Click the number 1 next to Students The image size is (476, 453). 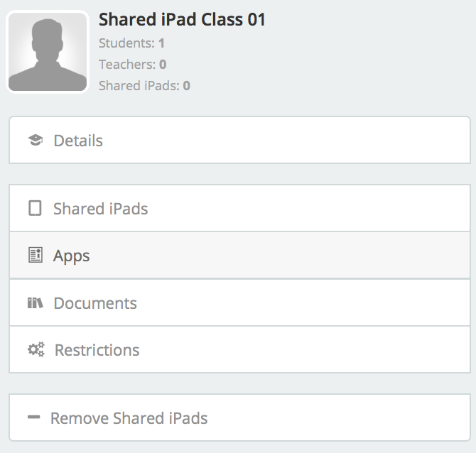point(161,43)
